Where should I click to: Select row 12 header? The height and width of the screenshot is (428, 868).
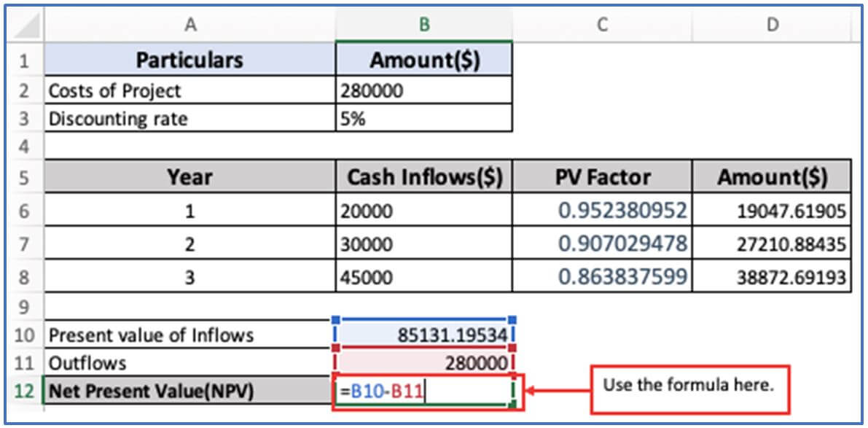coord(25,391)
